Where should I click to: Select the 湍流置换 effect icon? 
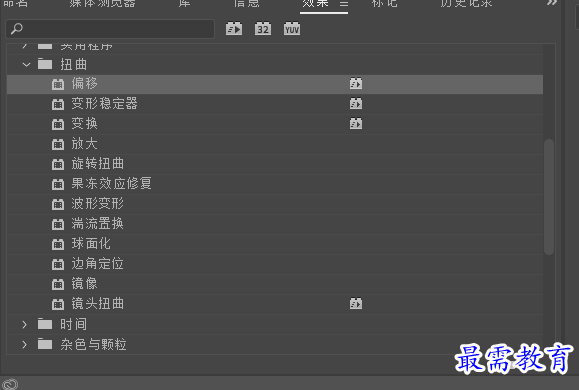pos(58,224)
